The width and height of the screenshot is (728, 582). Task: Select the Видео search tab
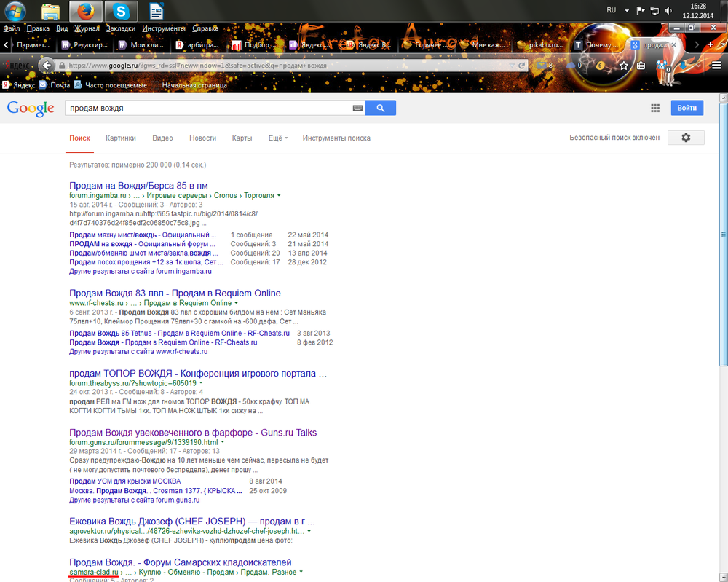coord(162,138)
